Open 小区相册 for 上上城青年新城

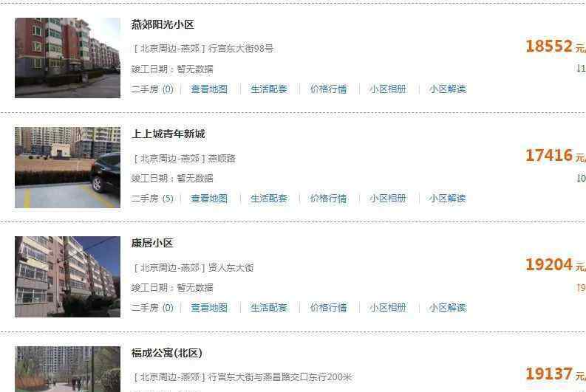(388, 199)
